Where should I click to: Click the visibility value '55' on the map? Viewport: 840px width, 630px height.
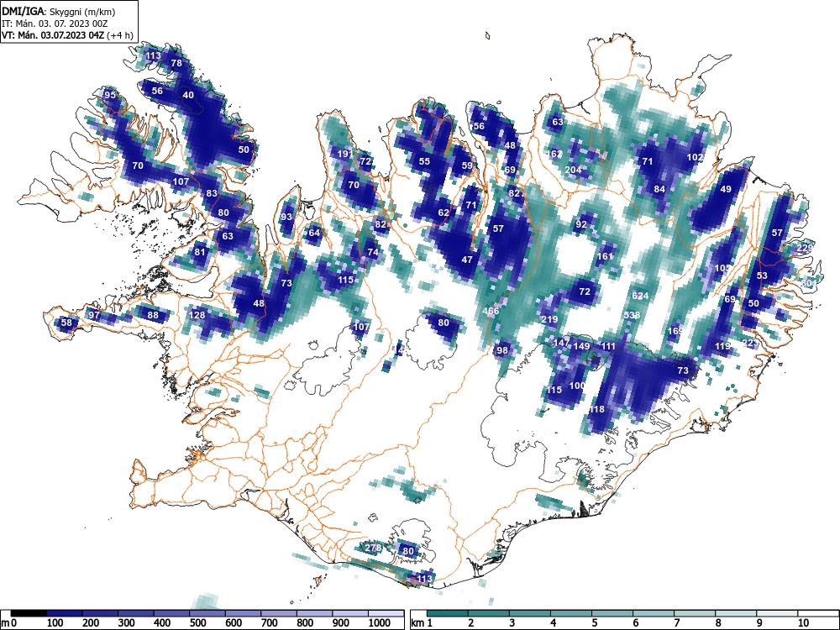(424, 161)
